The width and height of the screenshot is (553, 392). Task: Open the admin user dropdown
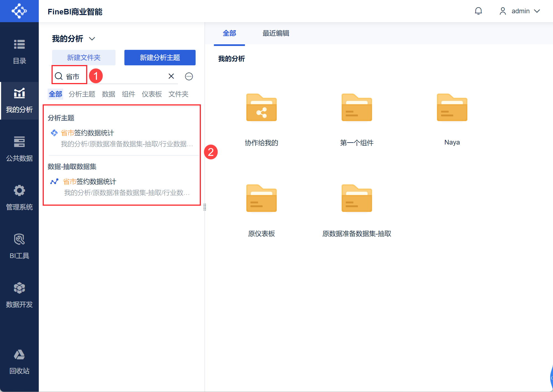point(520,11)
